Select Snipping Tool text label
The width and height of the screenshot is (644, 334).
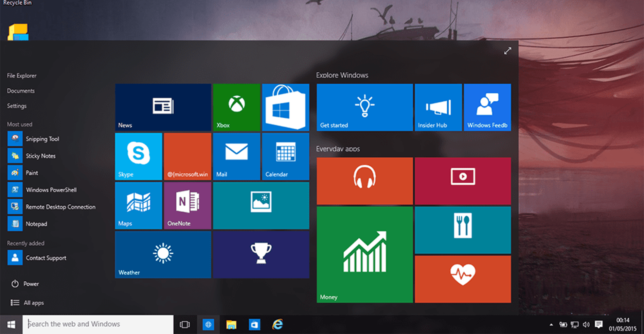tap(42, 139)
